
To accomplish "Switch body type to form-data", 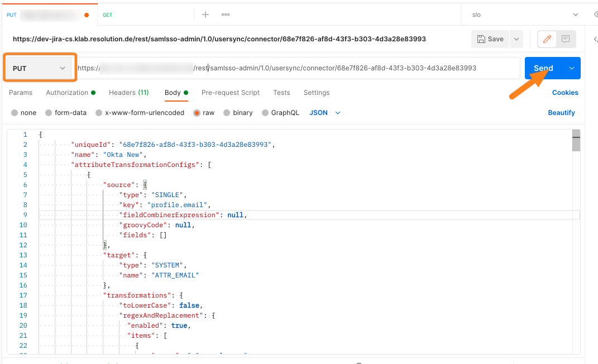I will [x=65, y=112].
